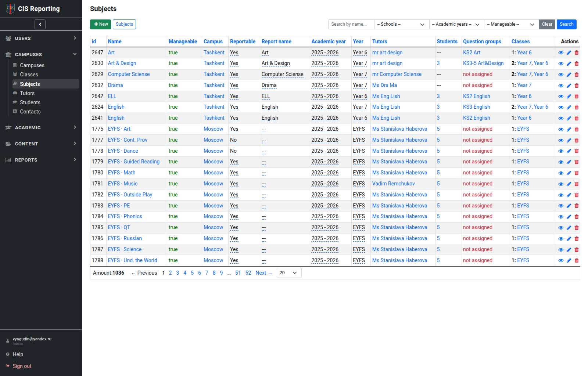The image size is (588, 376).
Task: Open the Manageable filter dropdown
Action: (x=511, y=24)
